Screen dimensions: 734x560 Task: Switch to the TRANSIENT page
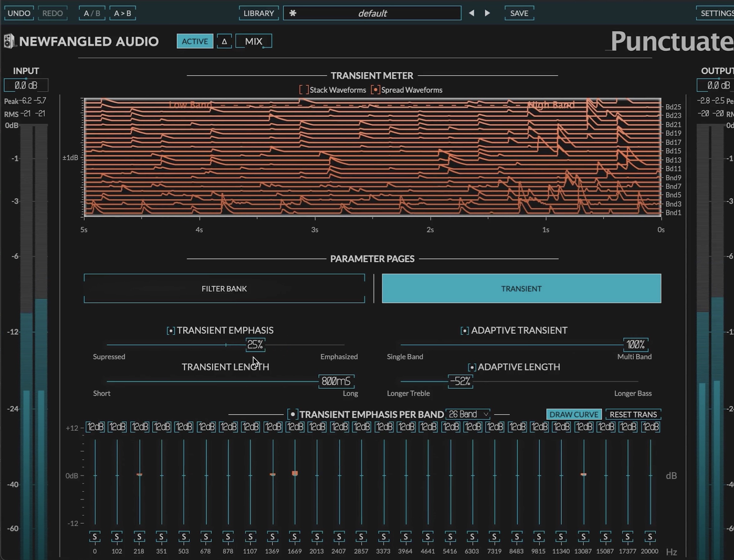coord(521,289)
